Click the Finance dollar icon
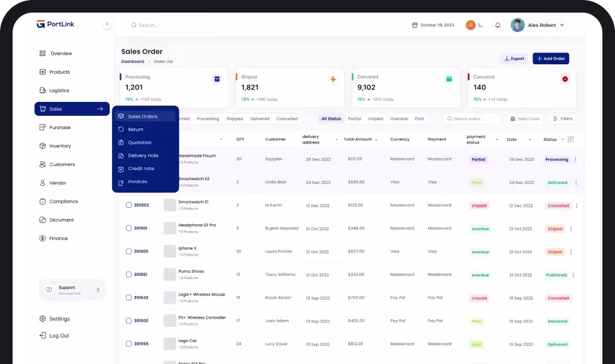 42,238
